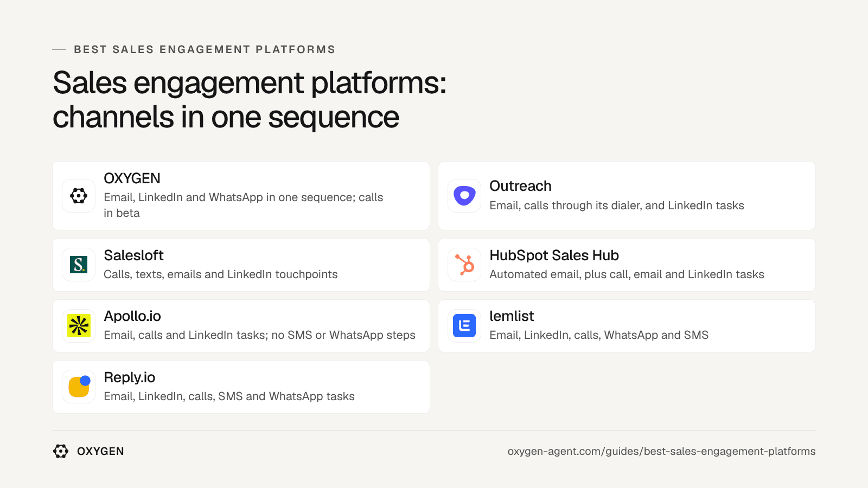Select the Reply.io card title
This screenshot has height=488, width=868.
pyautogui.click(x=130, y=377)
